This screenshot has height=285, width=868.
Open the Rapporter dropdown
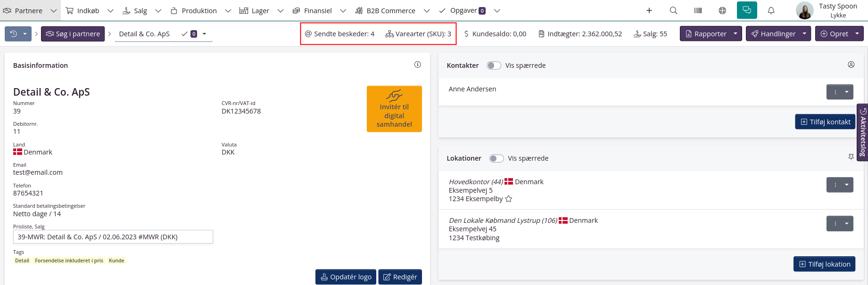[711, 34]
